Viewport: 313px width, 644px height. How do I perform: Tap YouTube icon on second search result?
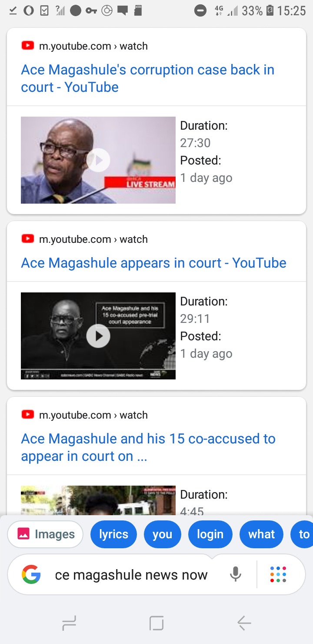pyautogui.click(x=28, y=239)
